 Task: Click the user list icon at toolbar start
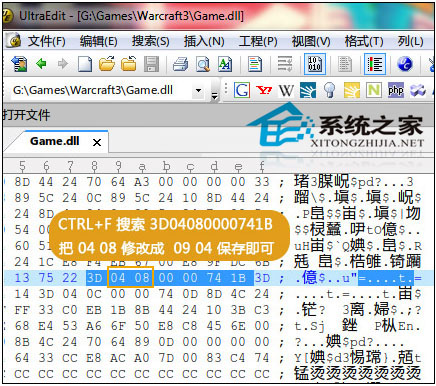pyautogui.click(x=19, y=63)
